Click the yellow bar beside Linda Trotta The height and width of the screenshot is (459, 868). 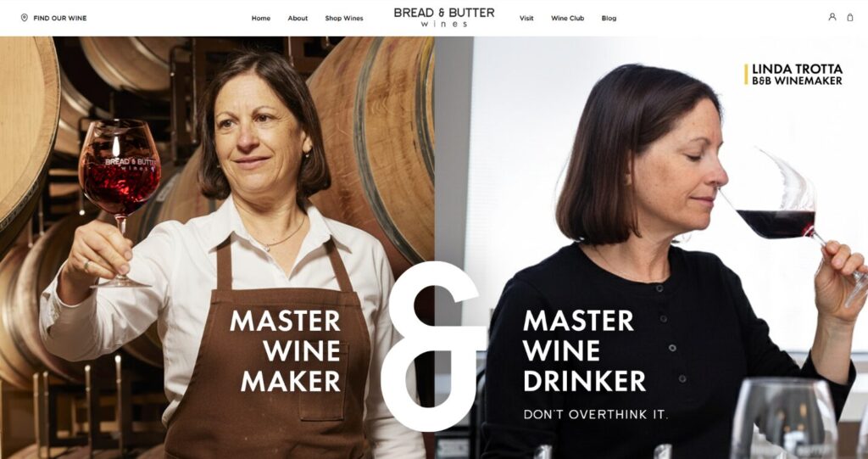[x=746, y=75]
